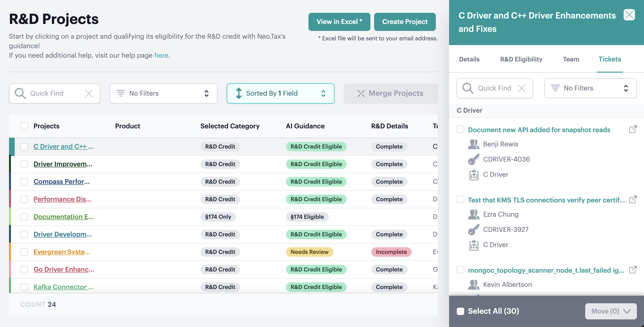644x327 pixels.
Task: Focus the tickets panel Quick Find input
Action: [x=495, y=88]
